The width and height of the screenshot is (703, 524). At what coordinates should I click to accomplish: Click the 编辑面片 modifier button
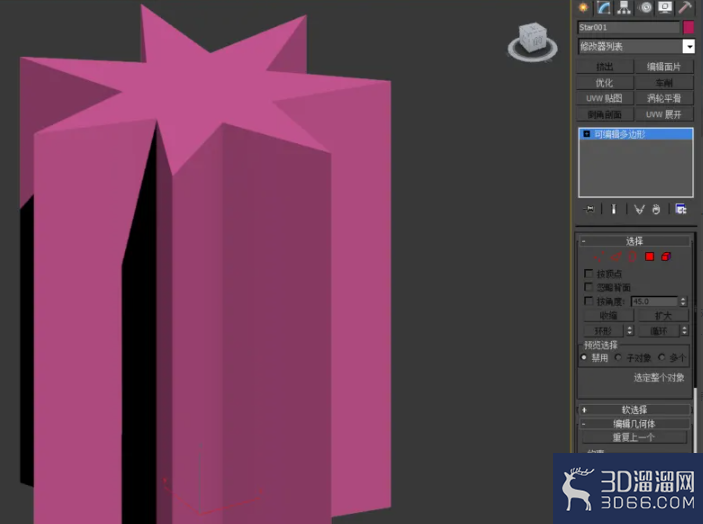click(x=664, y=67)
